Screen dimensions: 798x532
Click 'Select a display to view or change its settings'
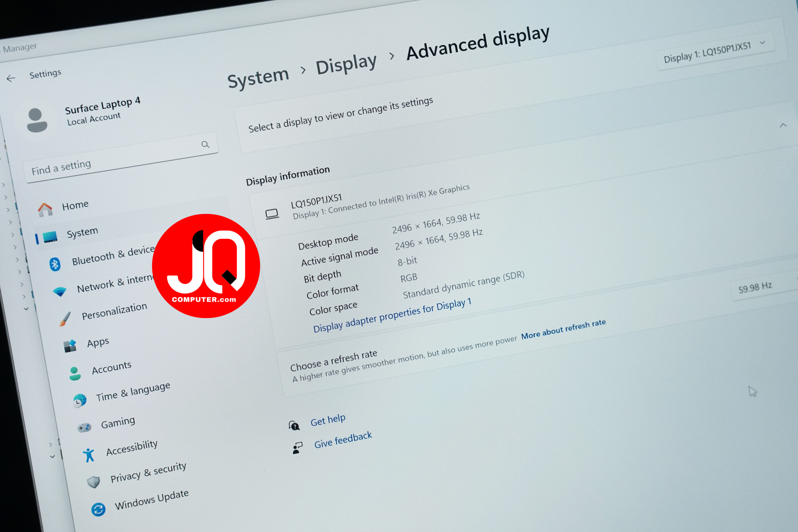[341, 115]
